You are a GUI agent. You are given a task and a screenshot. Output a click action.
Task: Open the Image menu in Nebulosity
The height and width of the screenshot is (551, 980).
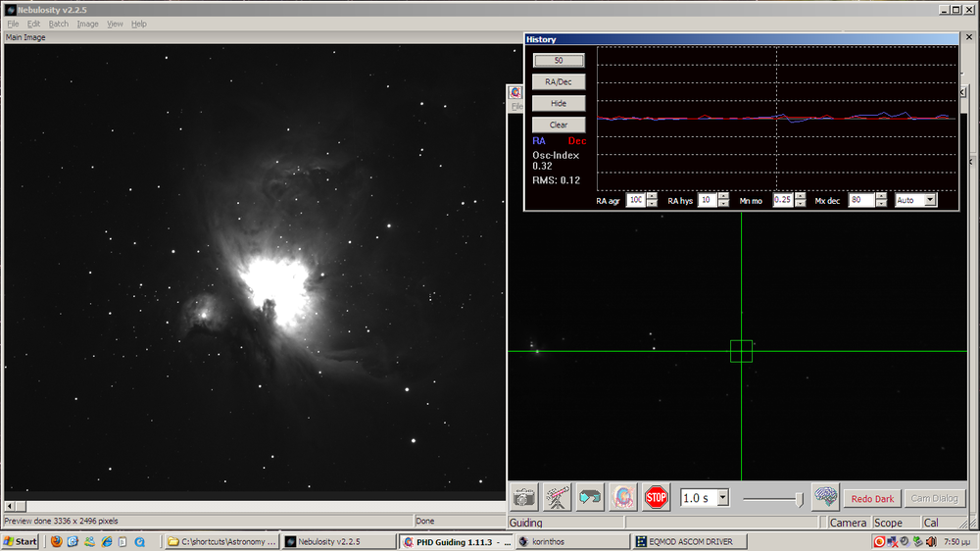pyautogui.click(x=88, y=24)
